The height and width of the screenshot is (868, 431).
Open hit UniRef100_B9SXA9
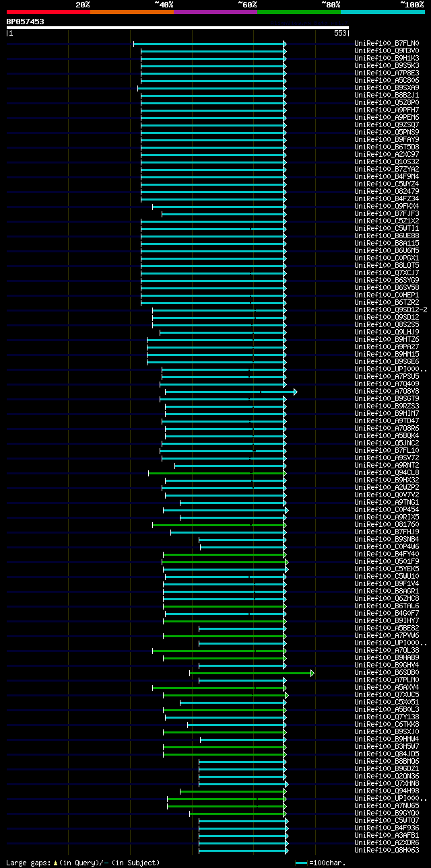(387, 88)
